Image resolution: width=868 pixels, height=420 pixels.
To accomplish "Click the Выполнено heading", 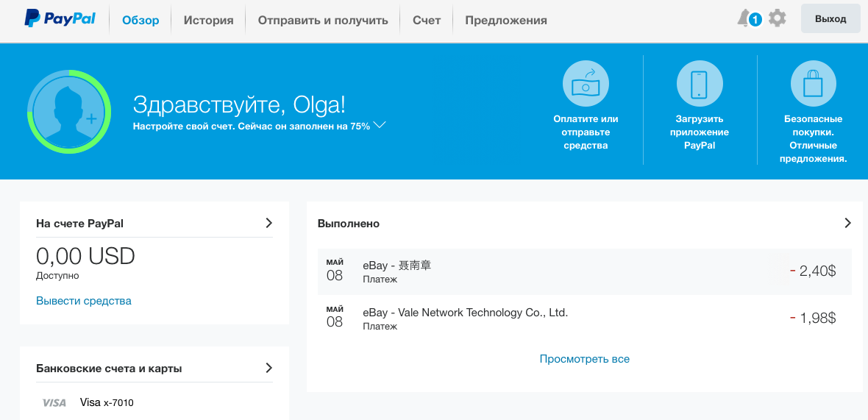I will 349,224.
